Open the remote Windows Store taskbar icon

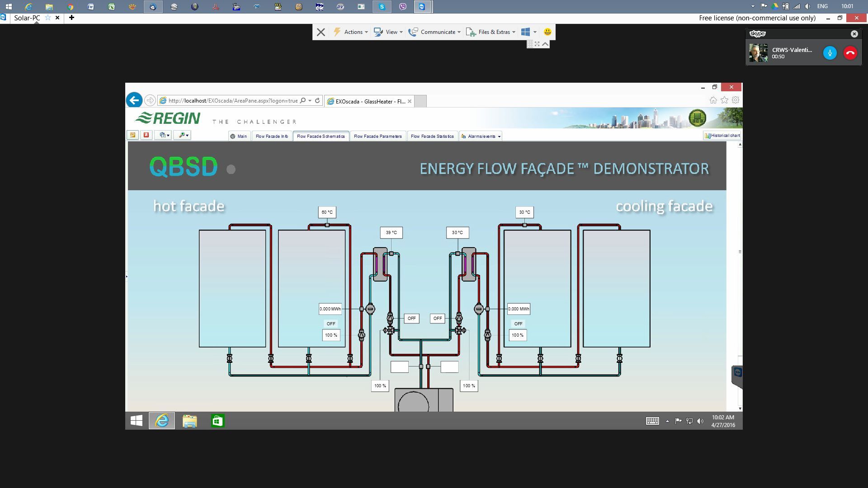(x=217, y=421)
